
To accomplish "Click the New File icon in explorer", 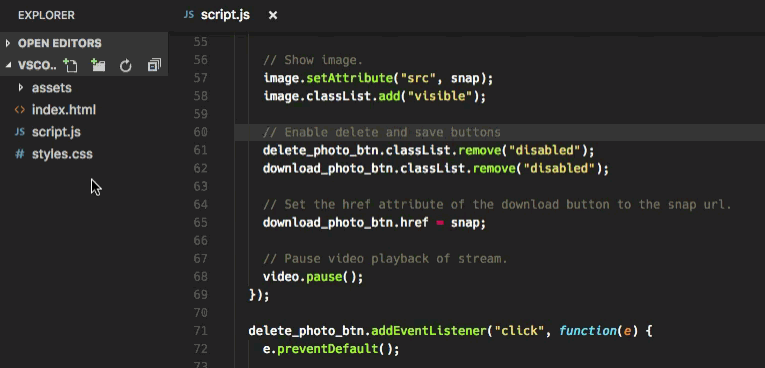I will tap(70, 65).
